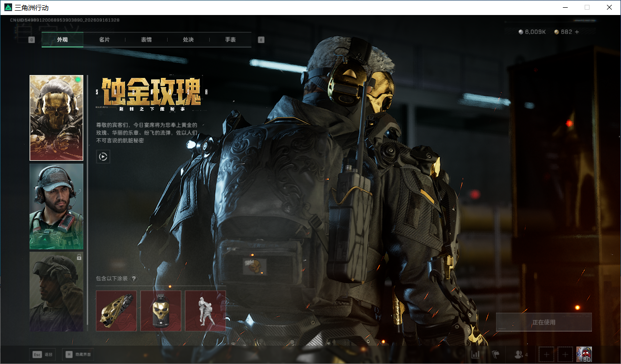Click the CN UID text at top
Screen dimensions: 621x364
click(x=65, y=20)
